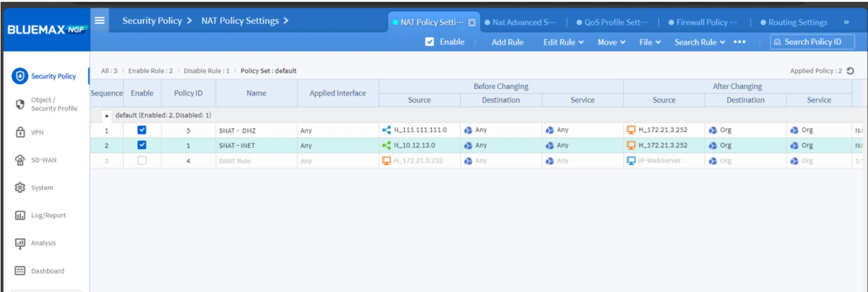
Task: Collapse the default policy group
Action: [x=106, y=116]
